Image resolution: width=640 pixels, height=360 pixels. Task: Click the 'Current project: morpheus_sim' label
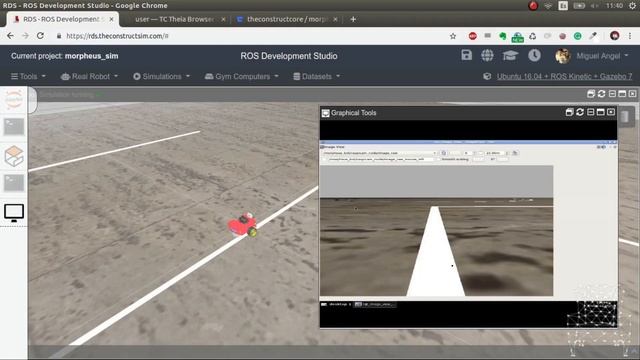(64, 56)
